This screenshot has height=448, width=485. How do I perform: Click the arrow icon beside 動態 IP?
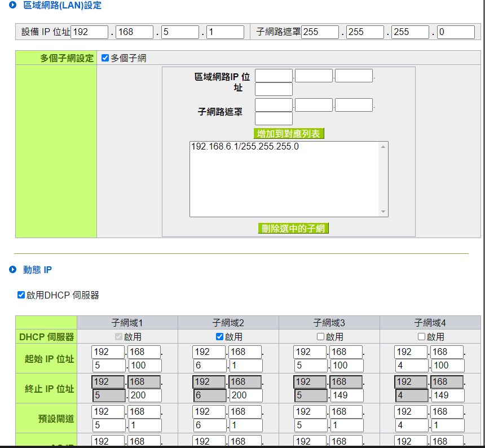(12, 270)
